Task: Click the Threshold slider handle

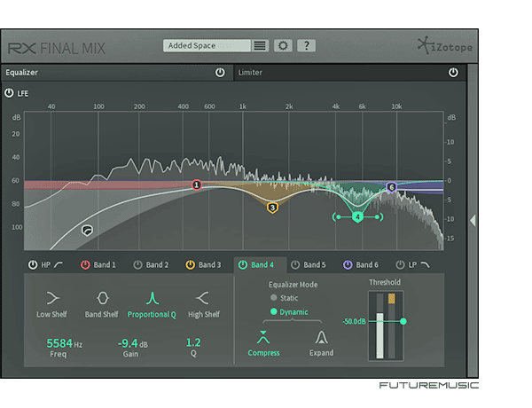Action: coord(403,321)
